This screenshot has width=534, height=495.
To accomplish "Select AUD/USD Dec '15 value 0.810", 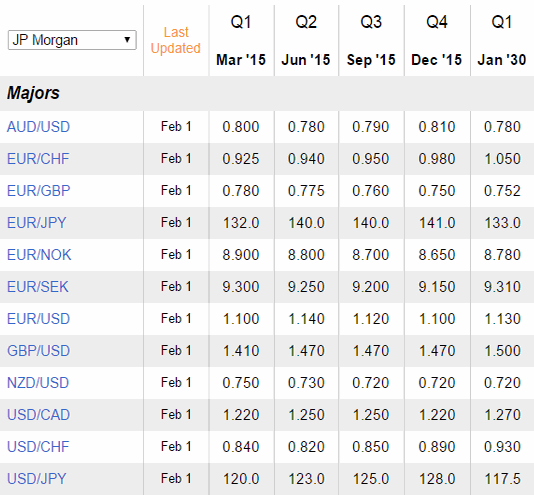I will coord(437,127).
